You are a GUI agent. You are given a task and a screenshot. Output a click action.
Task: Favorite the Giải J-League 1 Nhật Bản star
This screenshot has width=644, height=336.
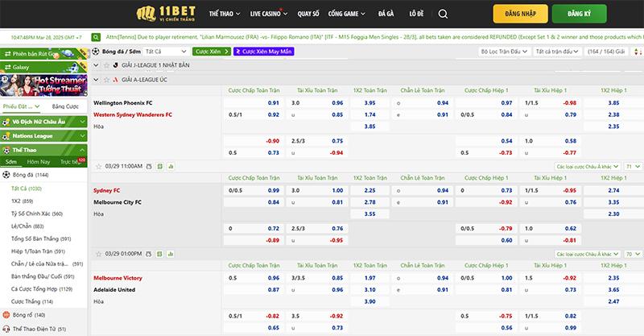pyautogui.click(x=106, y=64)
